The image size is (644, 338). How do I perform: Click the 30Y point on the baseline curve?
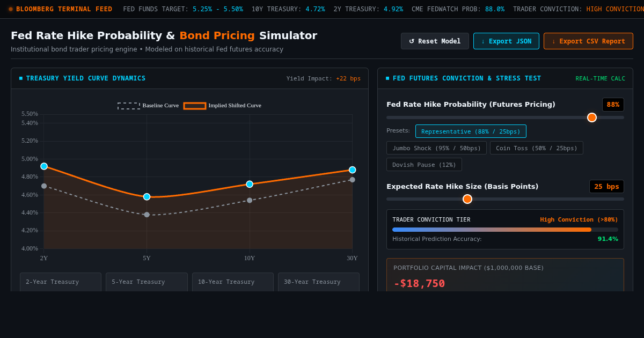352,180
